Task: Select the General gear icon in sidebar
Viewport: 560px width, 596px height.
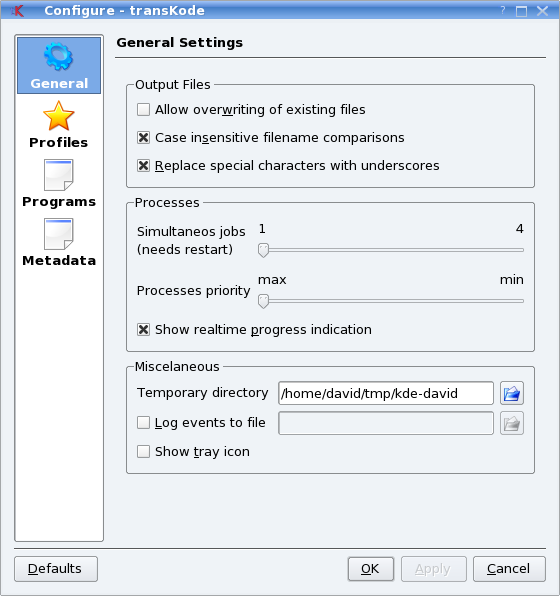Action: point(58,57)
